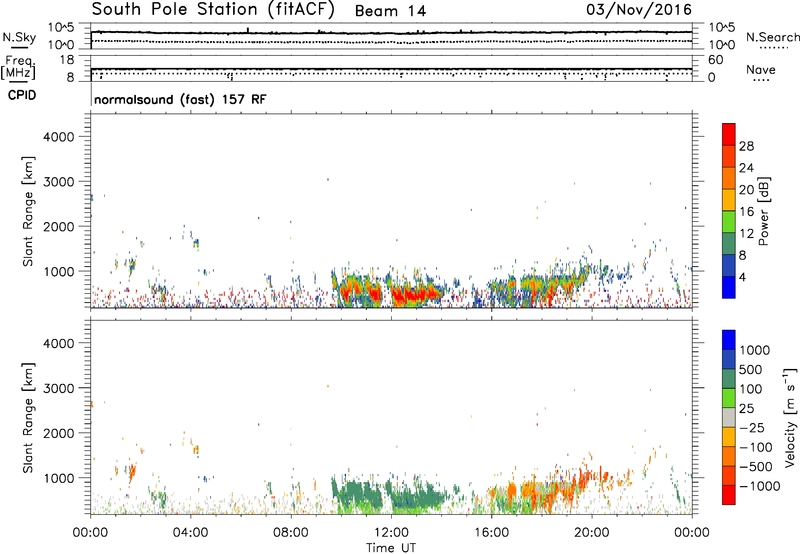Pick the dark green Velocity segment between 100 and 500

click(x=729, y=379)
